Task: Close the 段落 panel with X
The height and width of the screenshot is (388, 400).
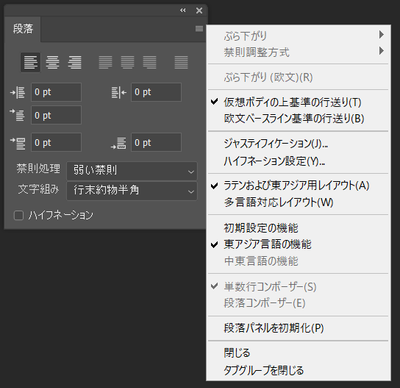Action: pos(199,11)
